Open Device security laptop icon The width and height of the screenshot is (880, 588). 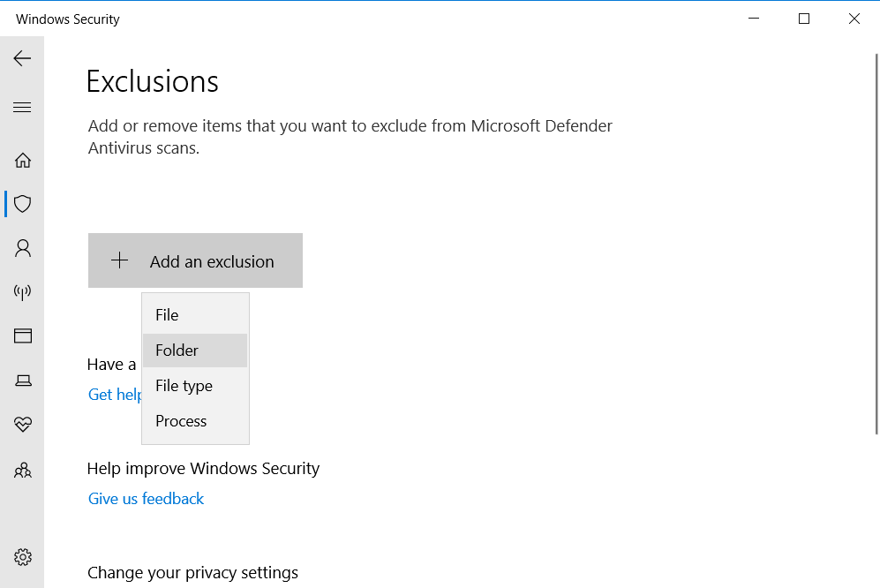tap(23, 381)
